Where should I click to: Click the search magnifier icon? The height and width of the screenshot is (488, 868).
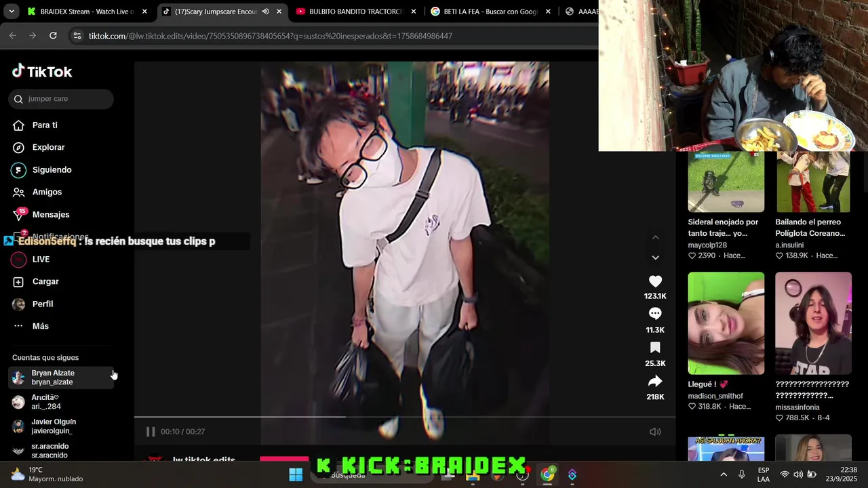click(x=18, y=99)
